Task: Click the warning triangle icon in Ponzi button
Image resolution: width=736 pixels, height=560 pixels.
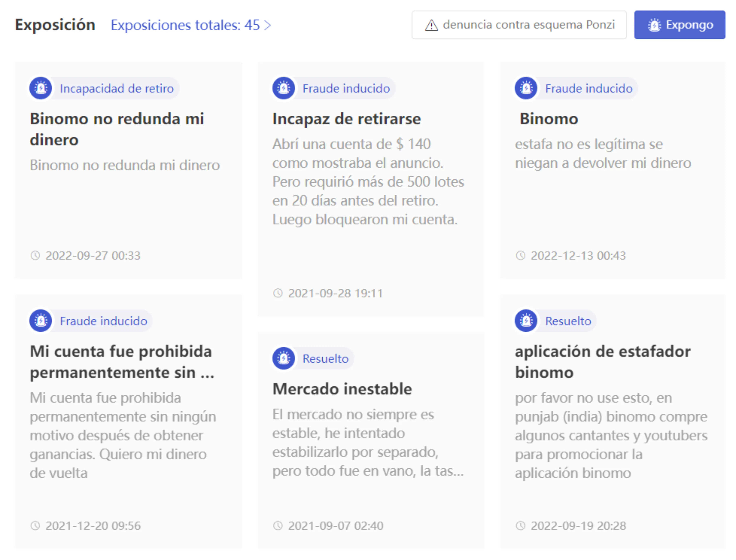Action: click(x=431, y=25)
